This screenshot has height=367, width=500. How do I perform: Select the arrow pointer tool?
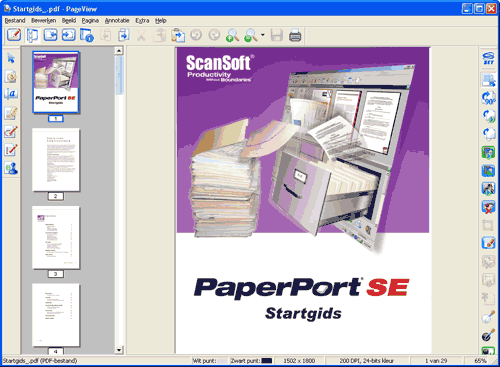coord(11,58)
